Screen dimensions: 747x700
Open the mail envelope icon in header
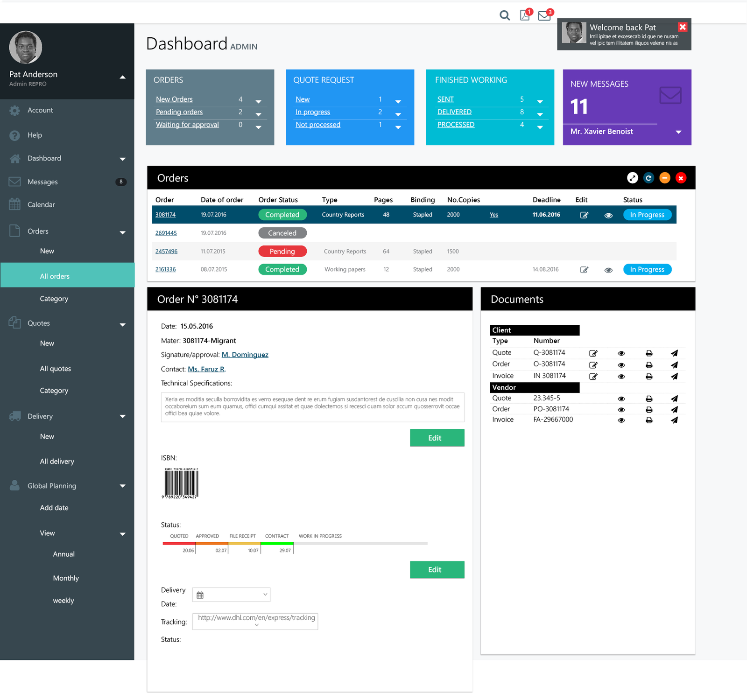544,16
